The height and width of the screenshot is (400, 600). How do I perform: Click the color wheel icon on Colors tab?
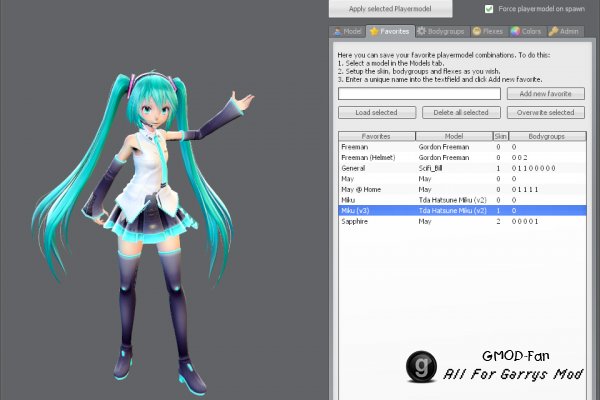pyautogui.click(x=515, y=31)
